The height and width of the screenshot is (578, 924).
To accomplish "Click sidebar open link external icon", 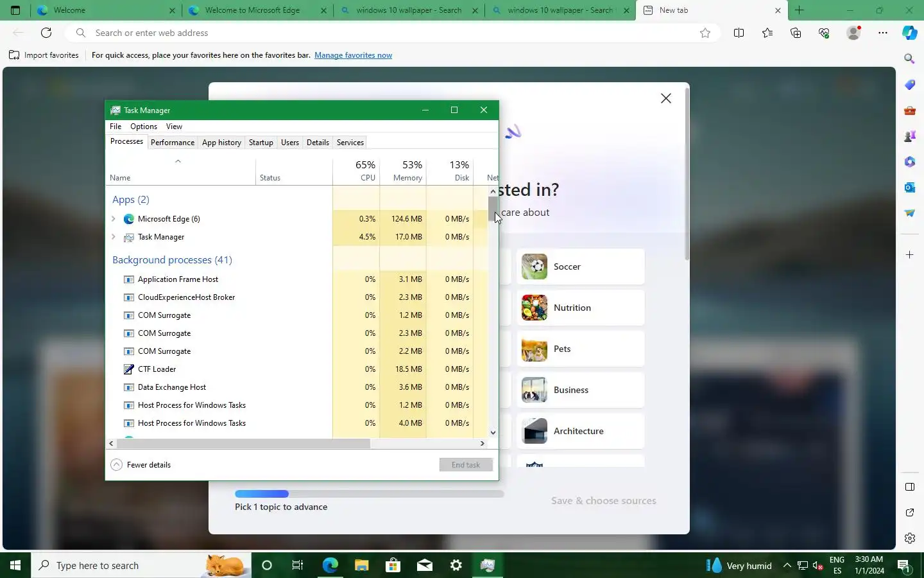I will (909, 512).
